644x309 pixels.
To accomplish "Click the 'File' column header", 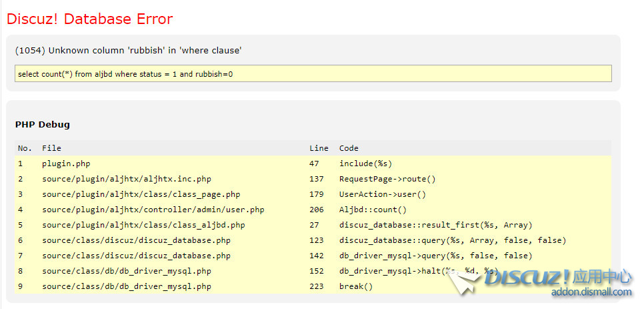I will pos(51,148).
